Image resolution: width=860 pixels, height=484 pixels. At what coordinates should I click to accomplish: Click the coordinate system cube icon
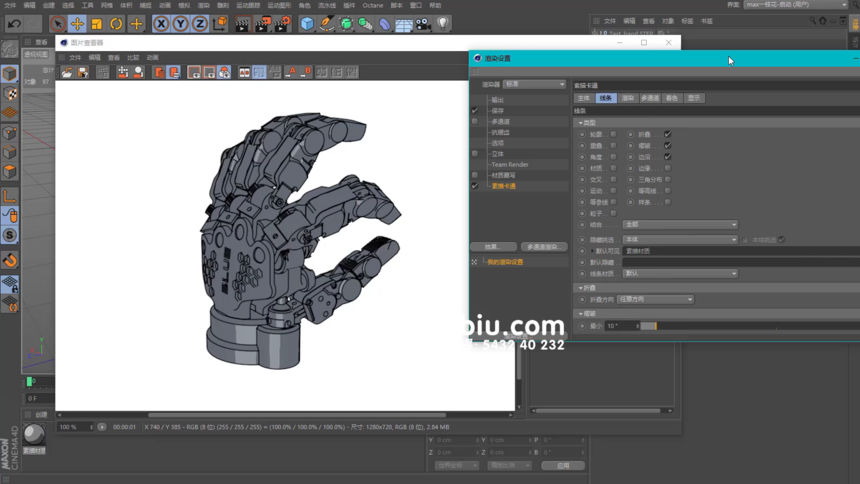(219, 24)
